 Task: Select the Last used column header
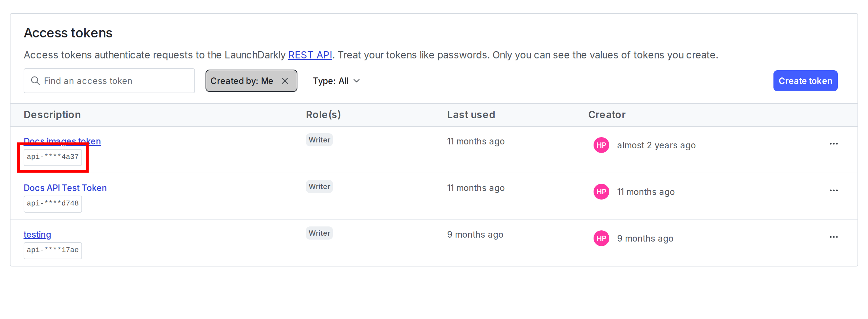(471, 115)
